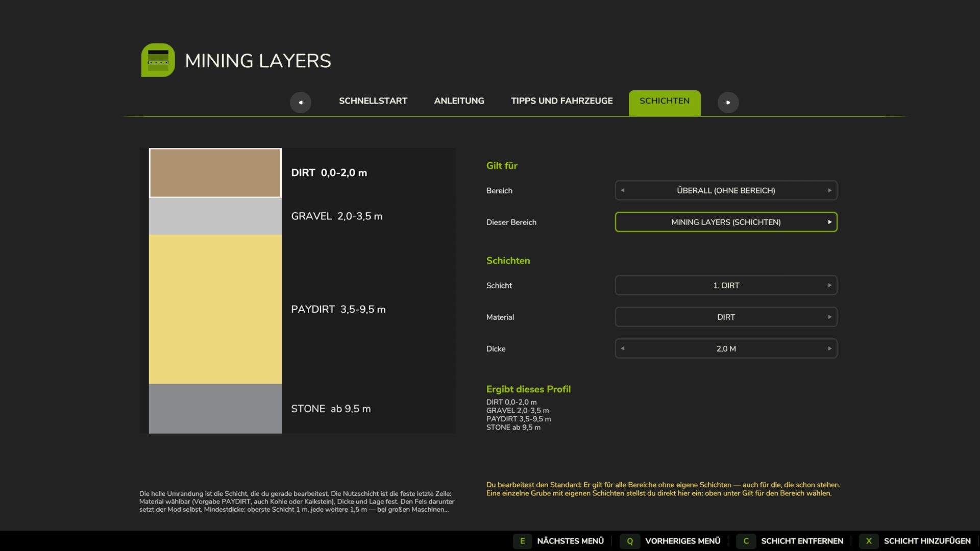Click the Bereich row label
Image resolution: width=980 pixels, height=551 pixels.
[x=499, y=191]
